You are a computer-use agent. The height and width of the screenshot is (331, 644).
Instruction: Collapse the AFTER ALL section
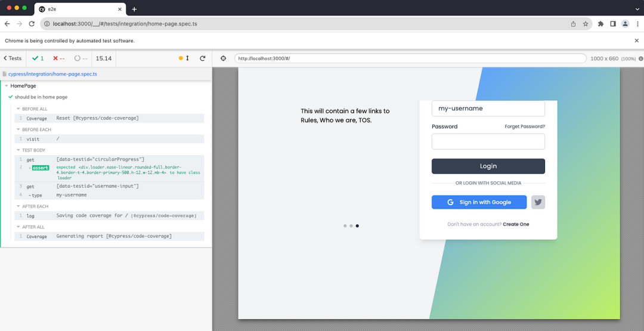point(30,227)
